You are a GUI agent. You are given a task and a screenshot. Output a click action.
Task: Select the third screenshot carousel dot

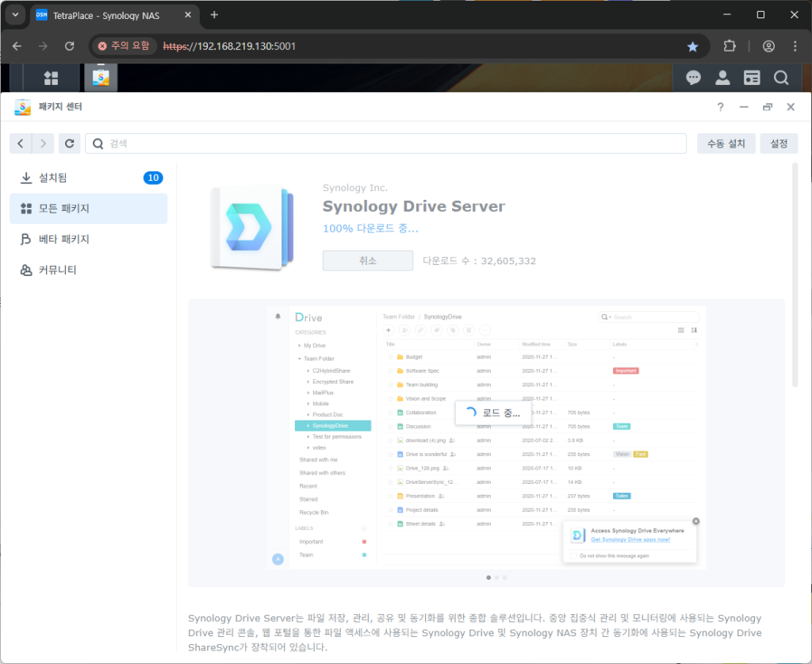[505, 578]
